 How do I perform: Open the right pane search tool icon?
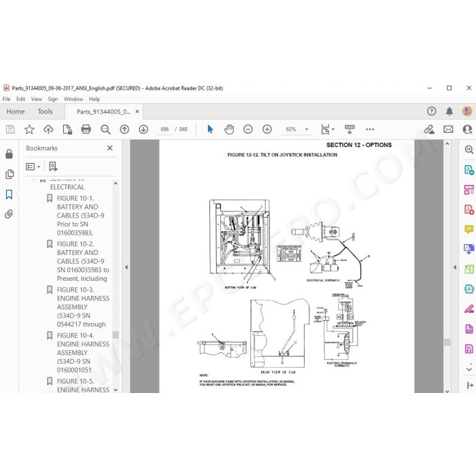[469, 150]
